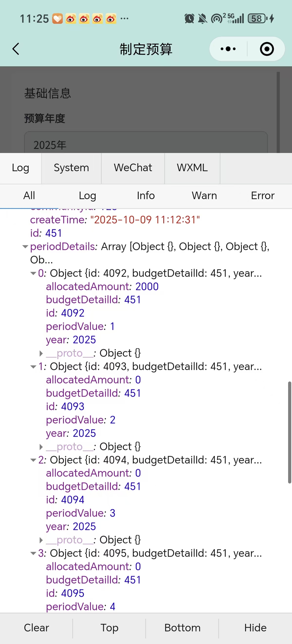Collapse object 2 with id 4094
This screenshot has width=292, height=644.
(33, 460)
